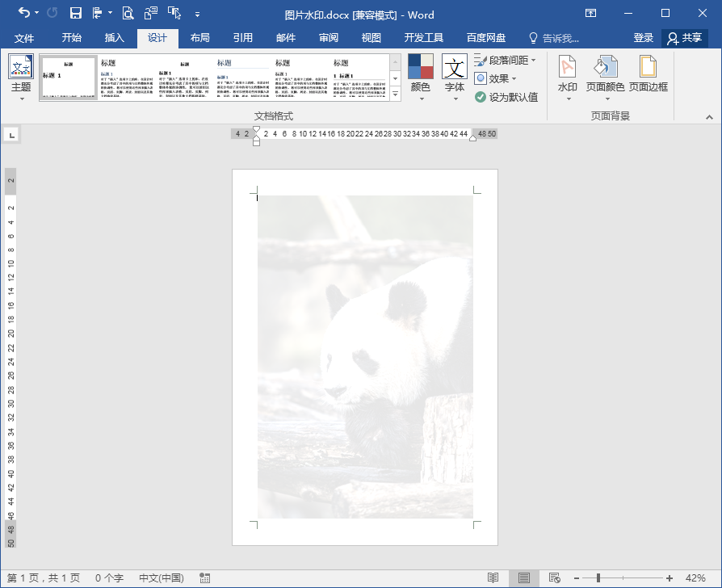Image resolution: width=722 pixels, height=588 pixels.
Task: Collapse the ribbon with the chevron
Action: point(710,117)
